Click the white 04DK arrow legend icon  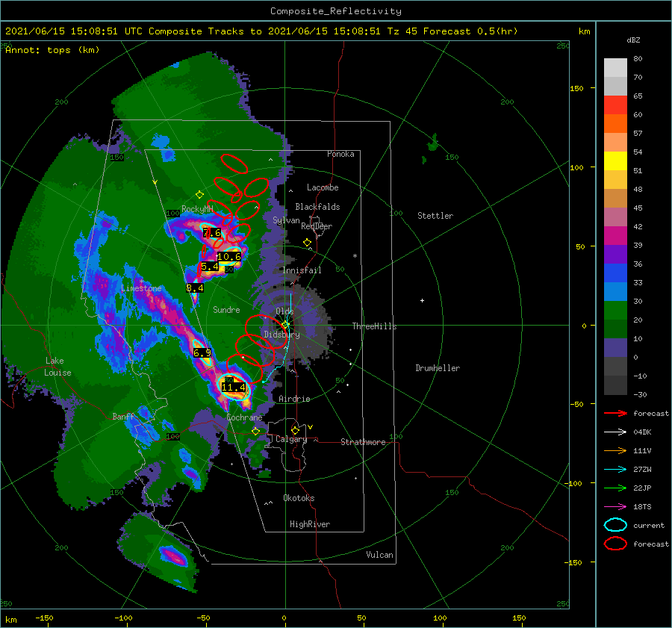coord(615,432)
